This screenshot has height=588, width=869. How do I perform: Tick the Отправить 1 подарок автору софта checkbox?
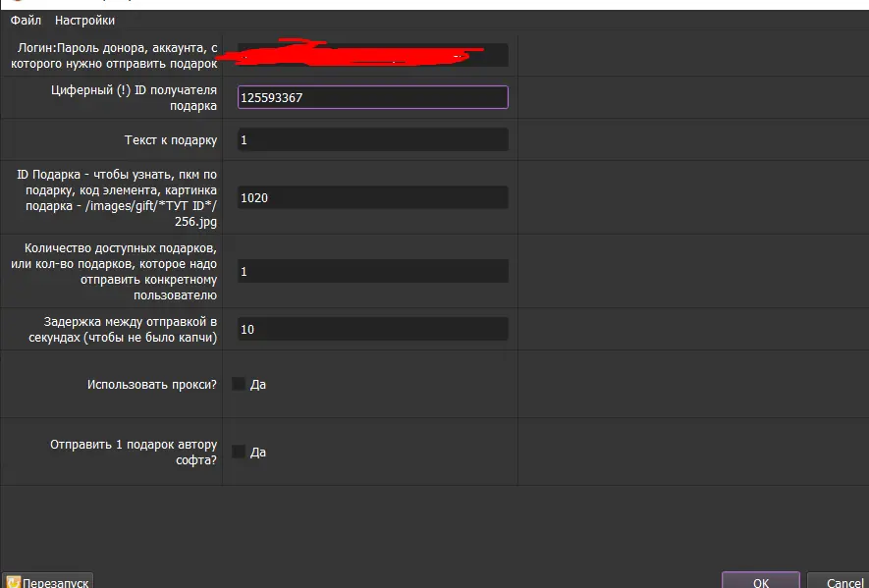tap(239, 452)
